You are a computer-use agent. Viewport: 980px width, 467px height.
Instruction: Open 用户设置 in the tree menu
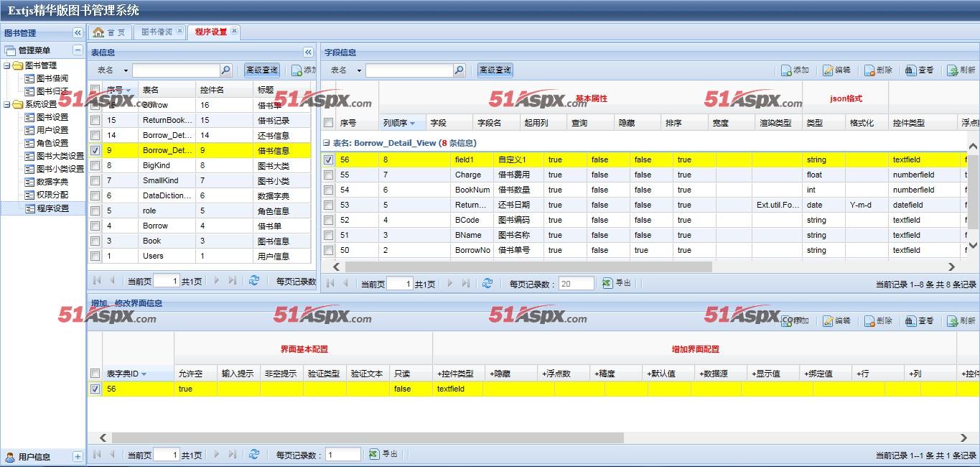click(52, 130)
